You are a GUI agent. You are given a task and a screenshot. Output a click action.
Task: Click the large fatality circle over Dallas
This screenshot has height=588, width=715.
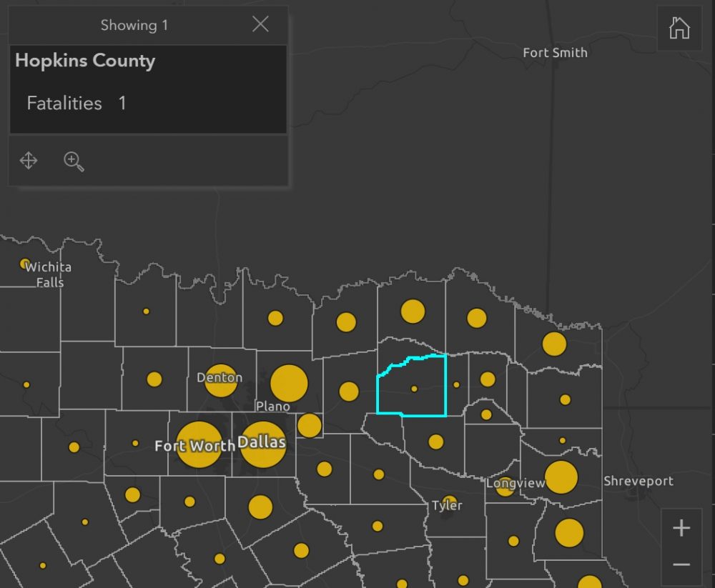pos(263,445)
